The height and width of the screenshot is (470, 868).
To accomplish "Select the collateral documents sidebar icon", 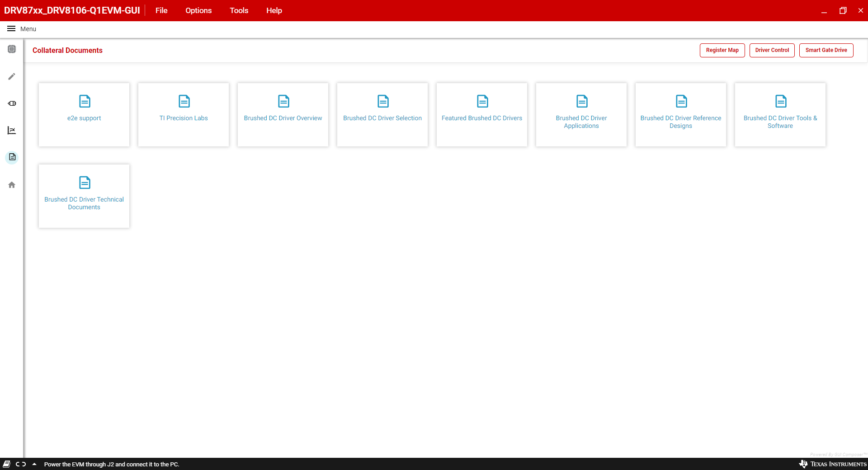I will click(12, 157).
